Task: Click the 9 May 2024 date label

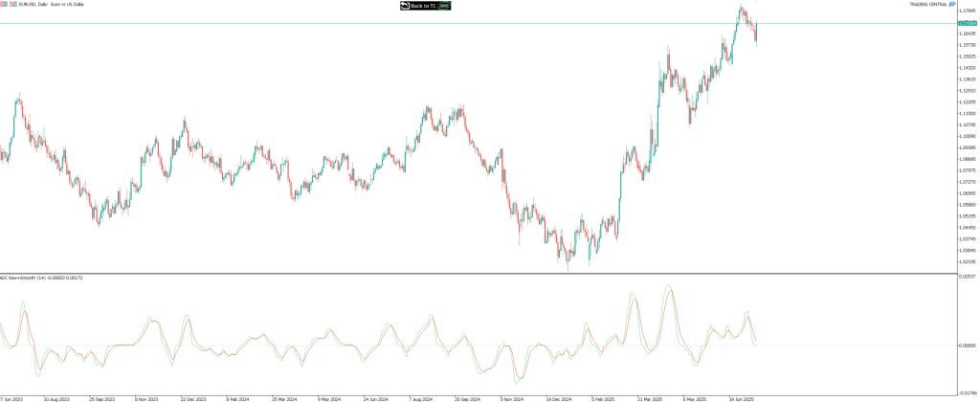Action: tap(330, 397)
